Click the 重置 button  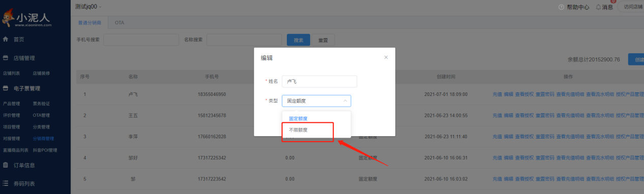[323, 40]
